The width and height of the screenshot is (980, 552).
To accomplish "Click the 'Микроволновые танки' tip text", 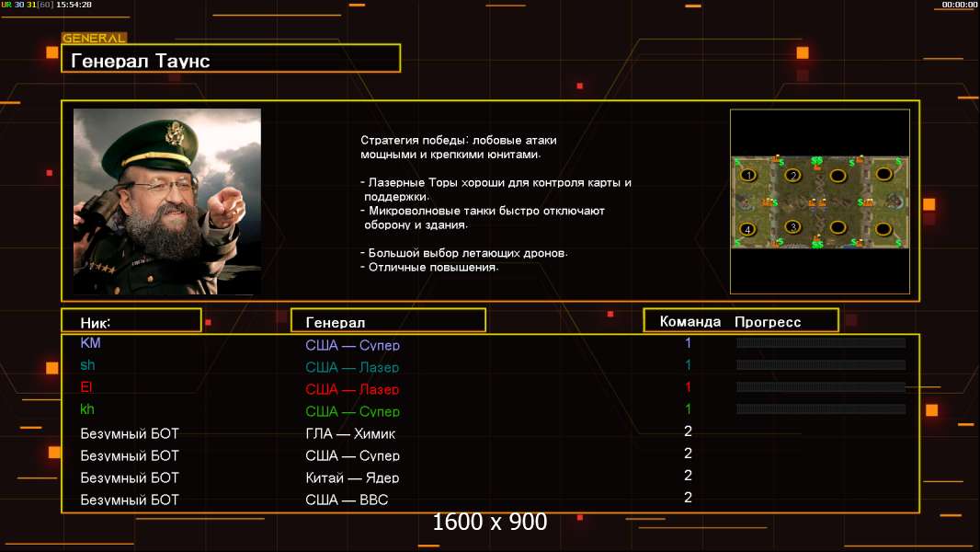I will [483, 217].
